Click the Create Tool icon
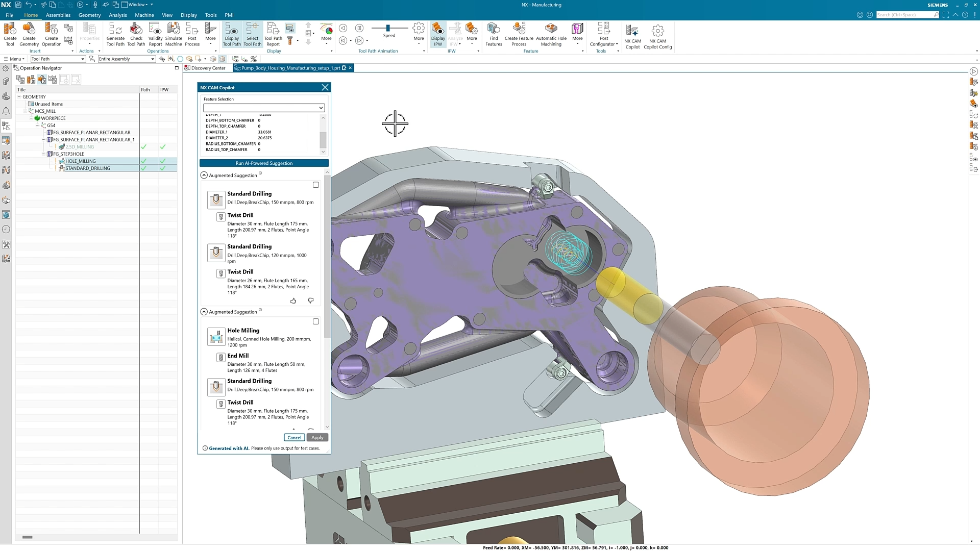980x551 pixels. coord(10,29)
